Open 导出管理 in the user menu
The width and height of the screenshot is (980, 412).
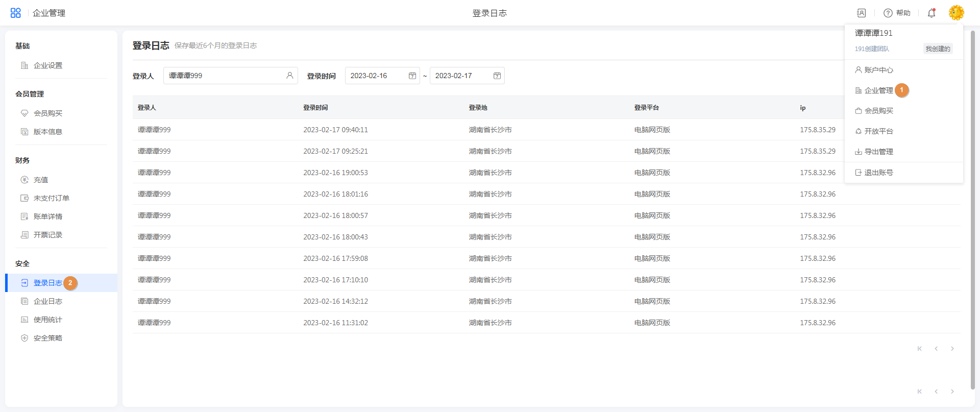tap(878, 152)
